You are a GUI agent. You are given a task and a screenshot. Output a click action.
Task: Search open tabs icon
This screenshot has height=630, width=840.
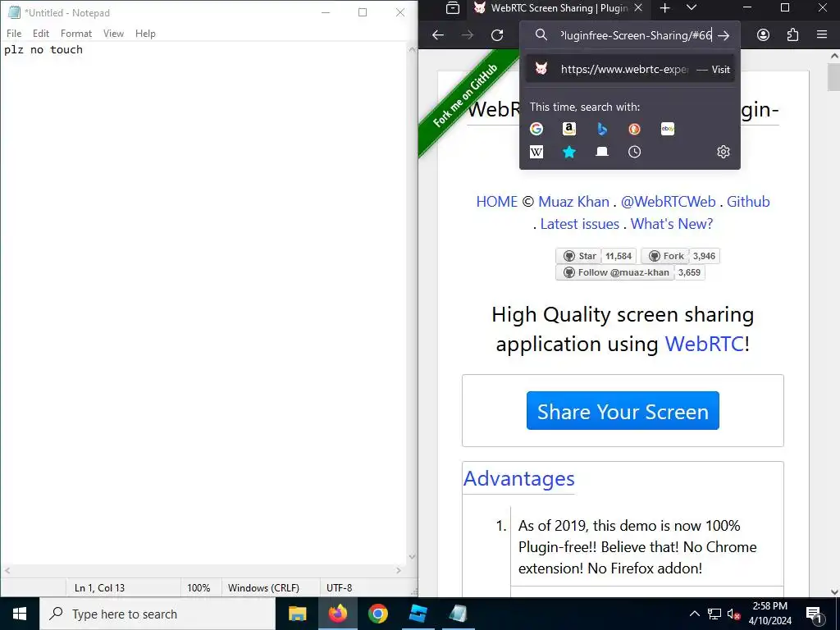[602, 152]
